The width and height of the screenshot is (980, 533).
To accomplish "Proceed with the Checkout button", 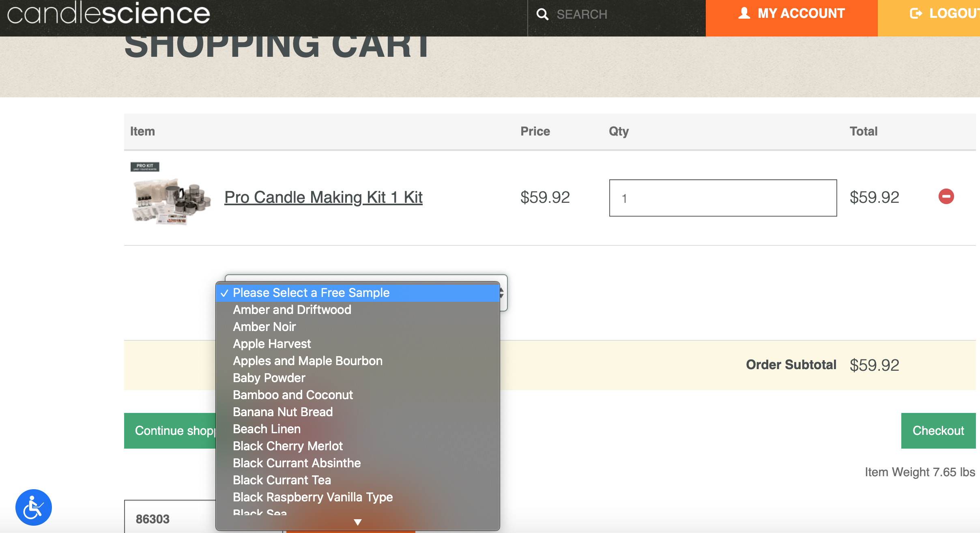I will (x=938, y=431).
